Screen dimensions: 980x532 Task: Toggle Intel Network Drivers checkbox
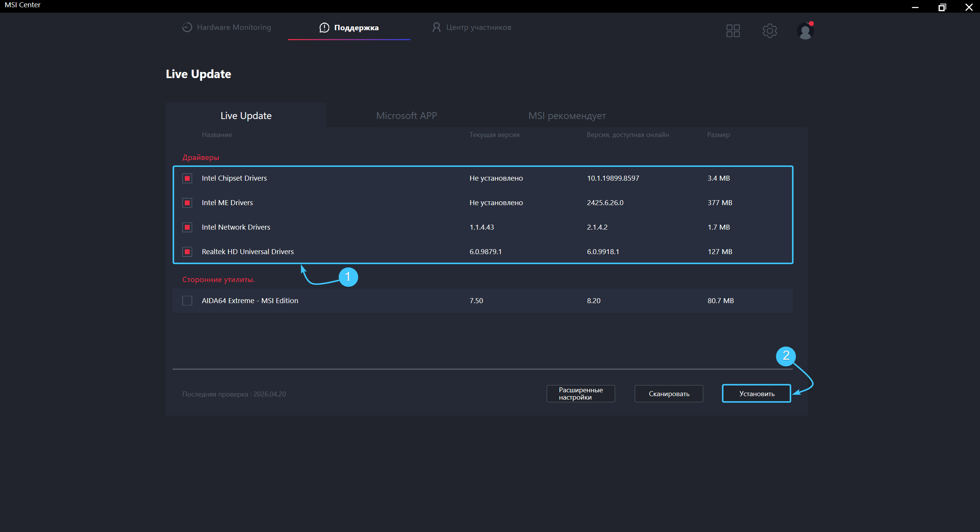click(187, 227)
